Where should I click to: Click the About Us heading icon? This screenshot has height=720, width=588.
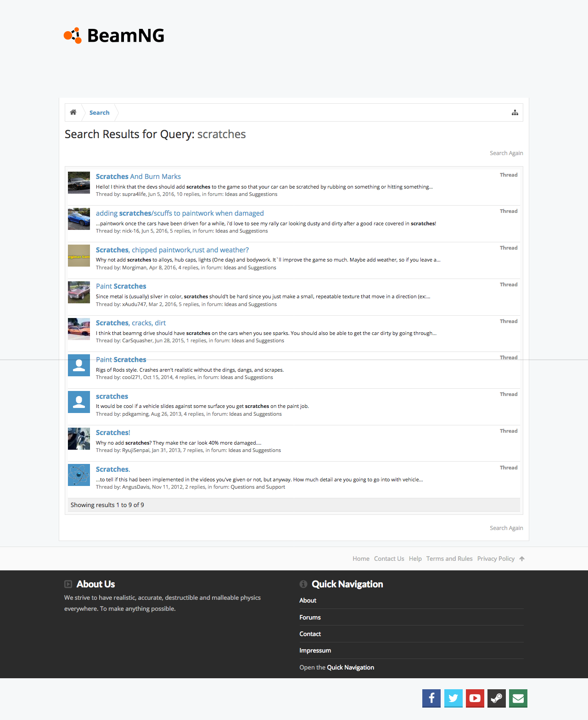pyautogui.click(x=68, y=584)
